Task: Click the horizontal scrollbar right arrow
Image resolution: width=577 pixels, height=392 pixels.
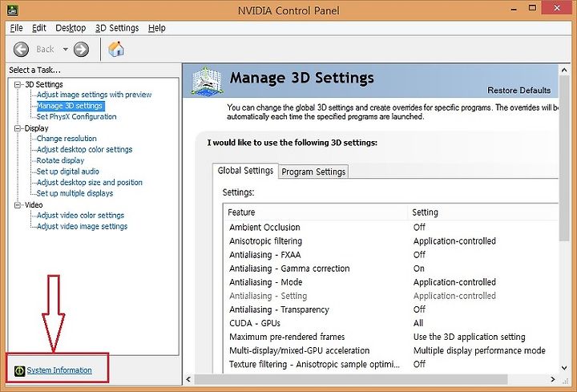Action: pos(553,379)
